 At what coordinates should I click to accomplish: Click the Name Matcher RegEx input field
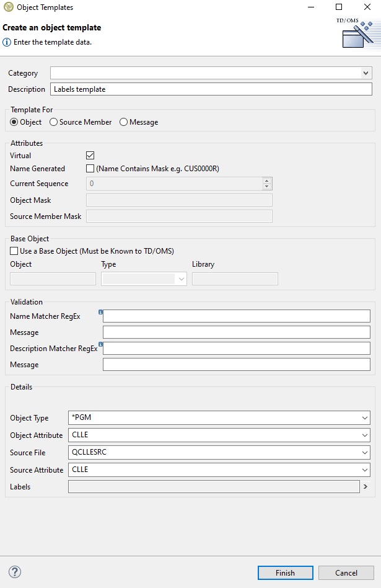(x=237, y=316)
